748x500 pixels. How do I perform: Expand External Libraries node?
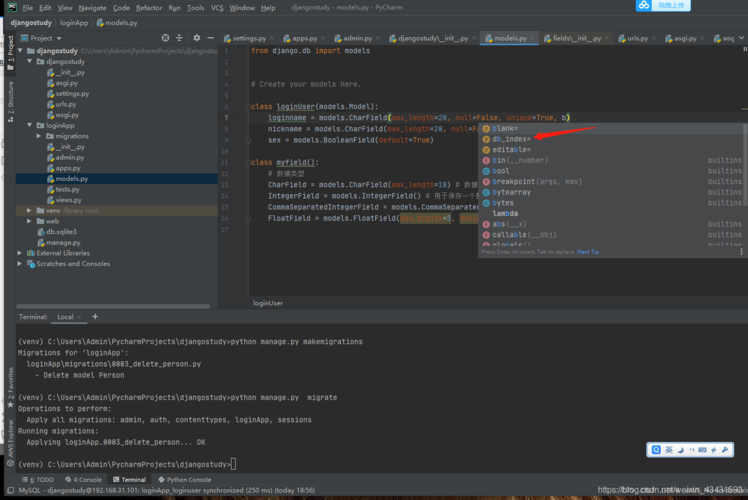[x=20, y=253]
